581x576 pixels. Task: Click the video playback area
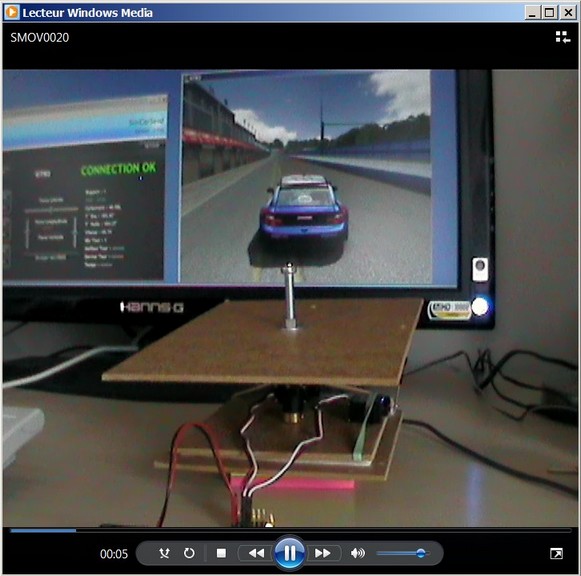coord(290,298)
